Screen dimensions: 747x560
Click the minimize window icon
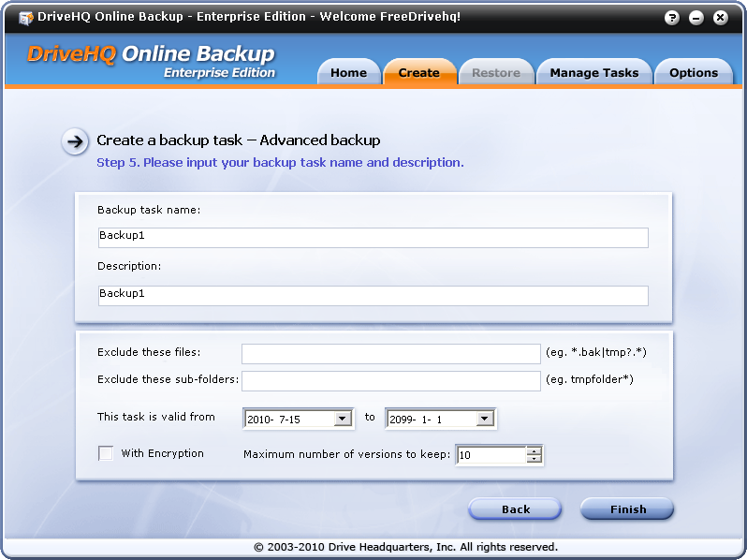click(x=696, y=18)
